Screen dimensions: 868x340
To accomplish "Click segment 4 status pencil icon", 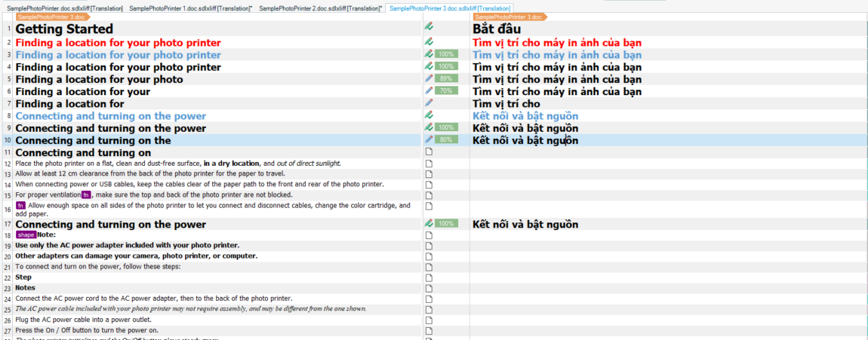I will [x=429, y=66].
